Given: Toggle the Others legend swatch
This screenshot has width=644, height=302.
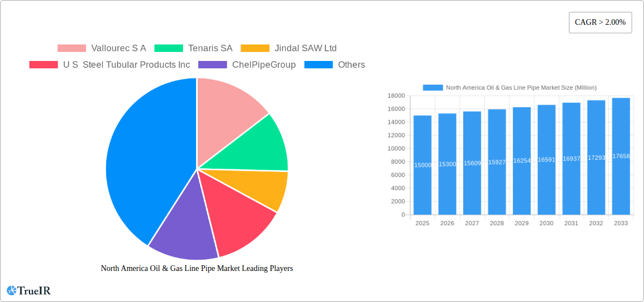Looking at the screenshot, I should pyautogui.click(x=318, y=65).
